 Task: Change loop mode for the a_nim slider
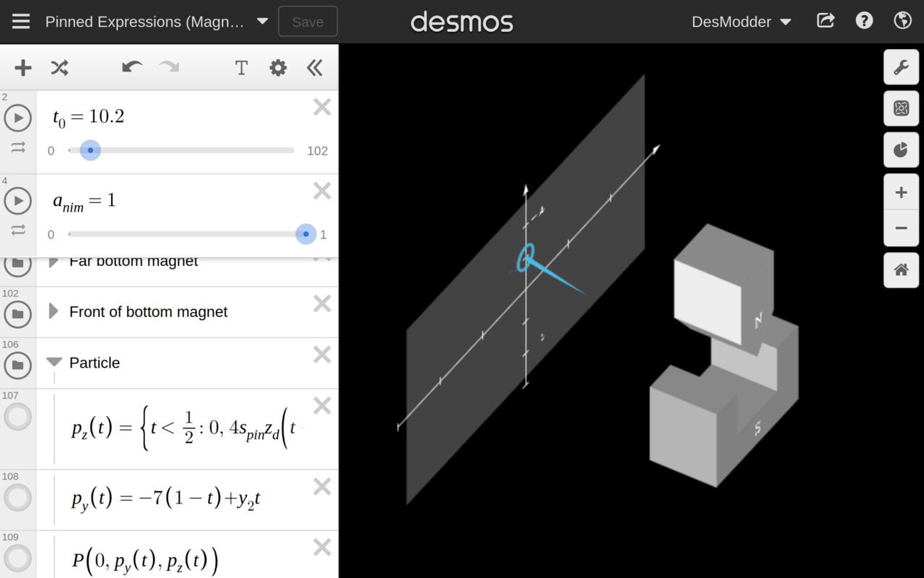[17, 230]
